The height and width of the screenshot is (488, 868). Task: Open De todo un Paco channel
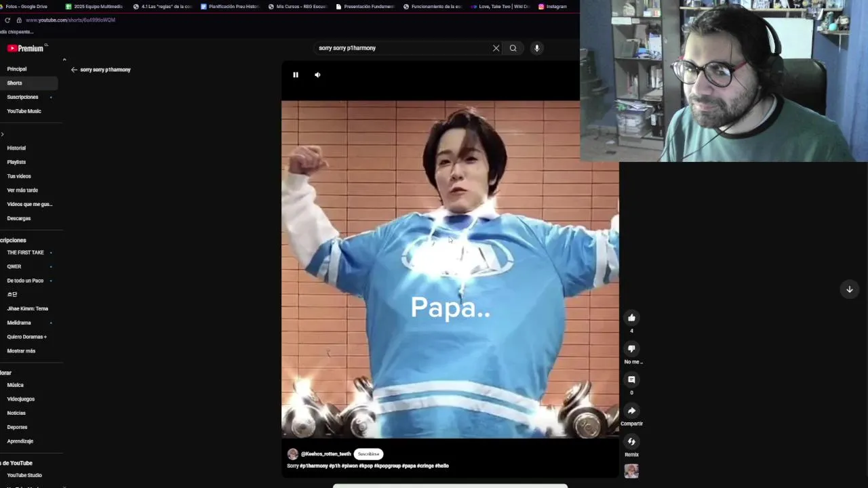(x=25, y=281)
